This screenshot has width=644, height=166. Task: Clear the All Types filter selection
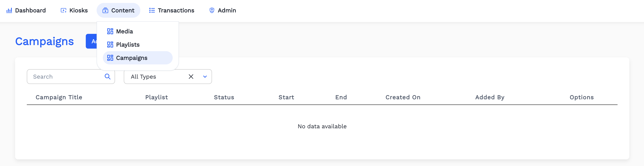click(x=191, y=77)
